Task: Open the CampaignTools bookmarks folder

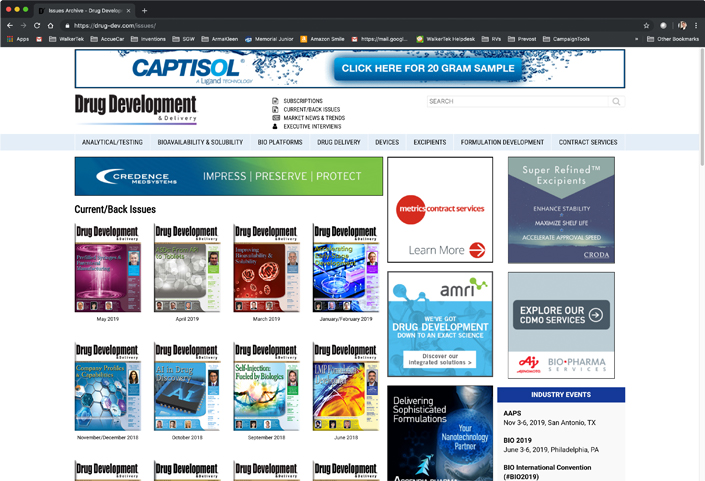Action: (x=567, y=39)
